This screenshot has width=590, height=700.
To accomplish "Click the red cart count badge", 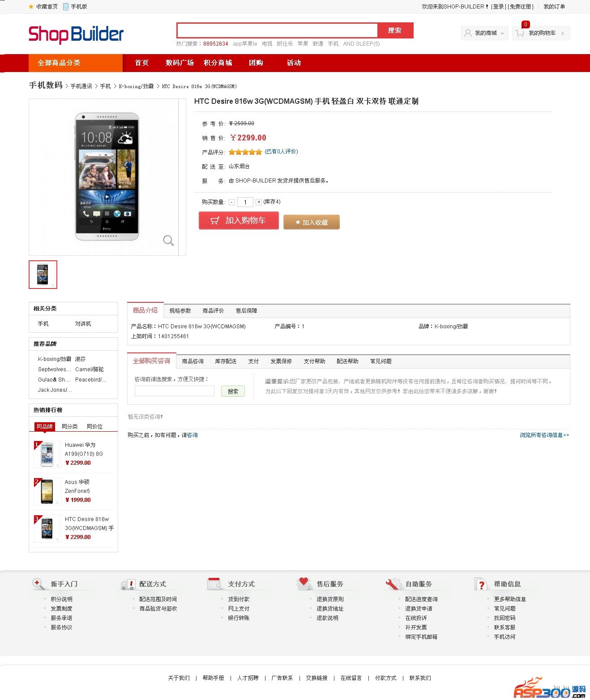I will pos(526,25).
